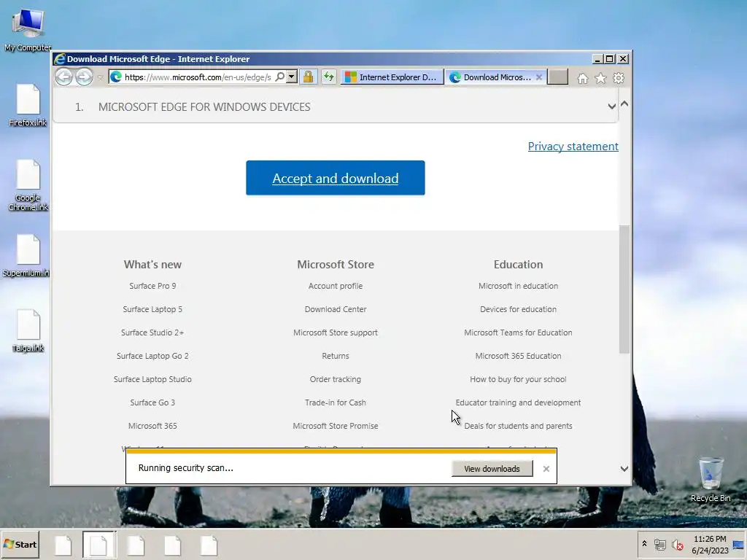Screen dimensions: 747x560
Task: Open the muted volume tray icon
Action: tap(678, 544)
